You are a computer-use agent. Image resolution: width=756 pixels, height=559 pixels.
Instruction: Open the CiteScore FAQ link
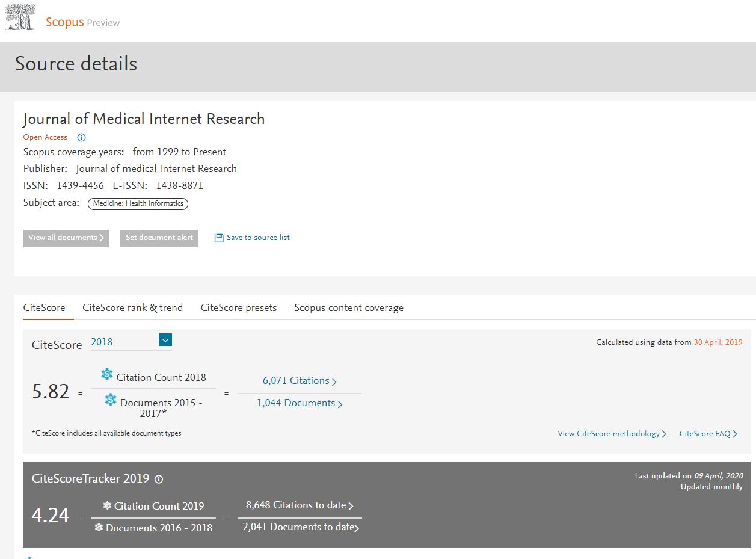(708, 434)
